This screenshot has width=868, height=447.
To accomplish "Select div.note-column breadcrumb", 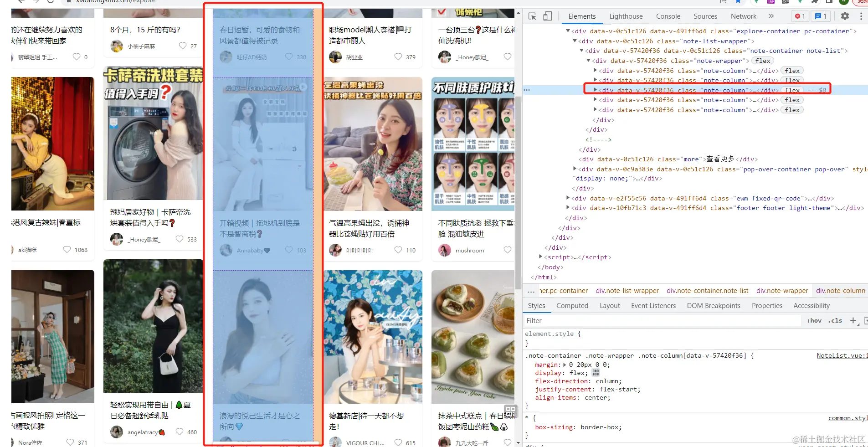I will [840, 291].
